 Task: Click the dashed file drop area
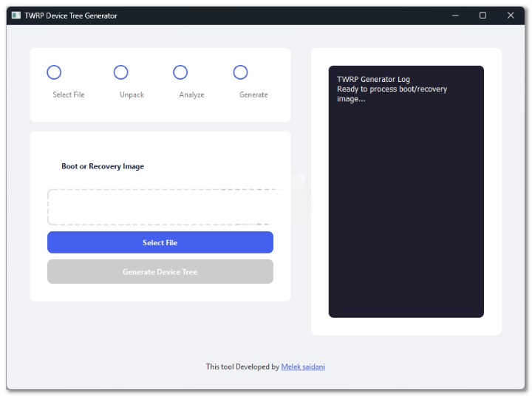[160, 207]
